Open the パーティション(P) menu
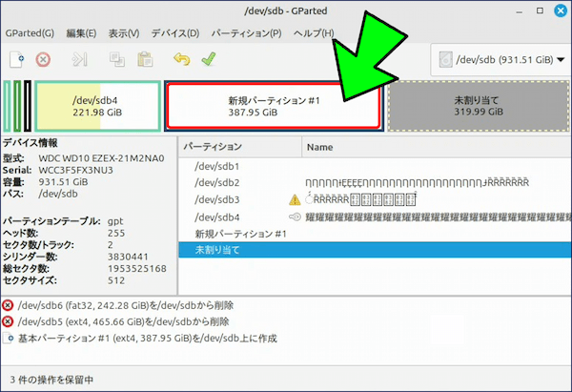The width and height of the screenshot is (572, 392). pyautogui.click(x=246, y=33)
